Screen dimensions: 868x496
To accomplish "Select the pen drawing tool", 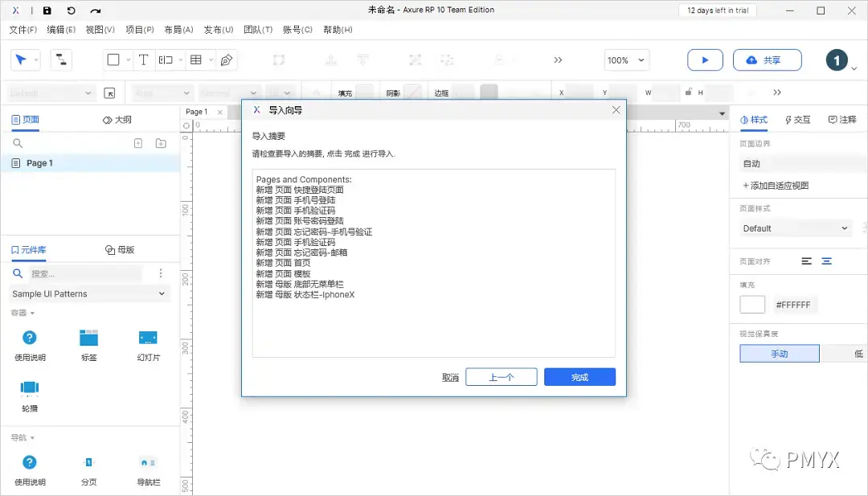I will click(x=227, y=59).
